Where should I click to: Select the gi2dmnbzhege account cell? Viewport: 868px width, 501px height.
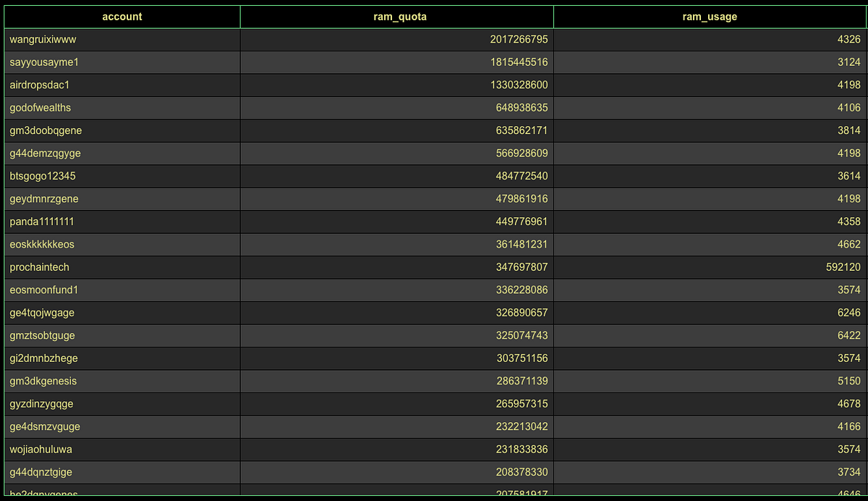[122, 359]
